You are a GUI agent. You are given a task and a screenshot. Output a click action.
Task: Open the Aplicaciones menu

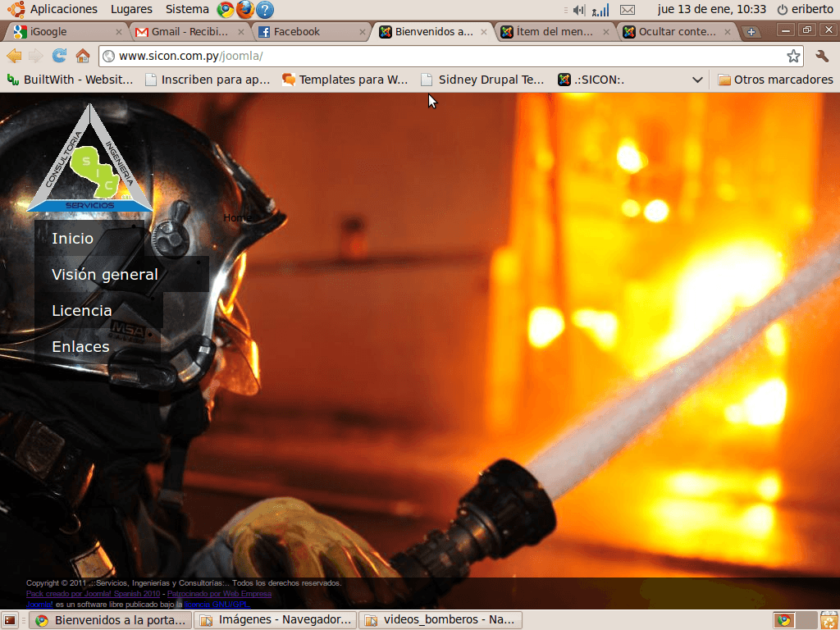(x=64, y=9)
